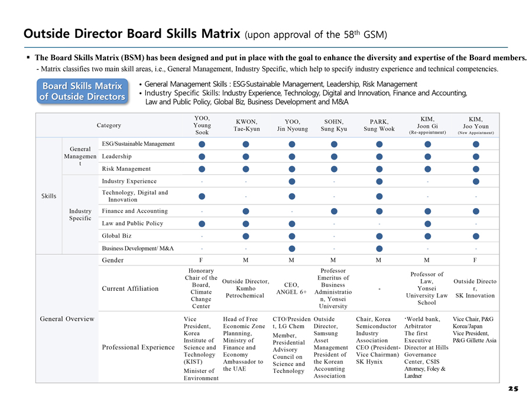Click the Category column header
The height and width of the screenshot is (399, 532).
tap(109, 125)
